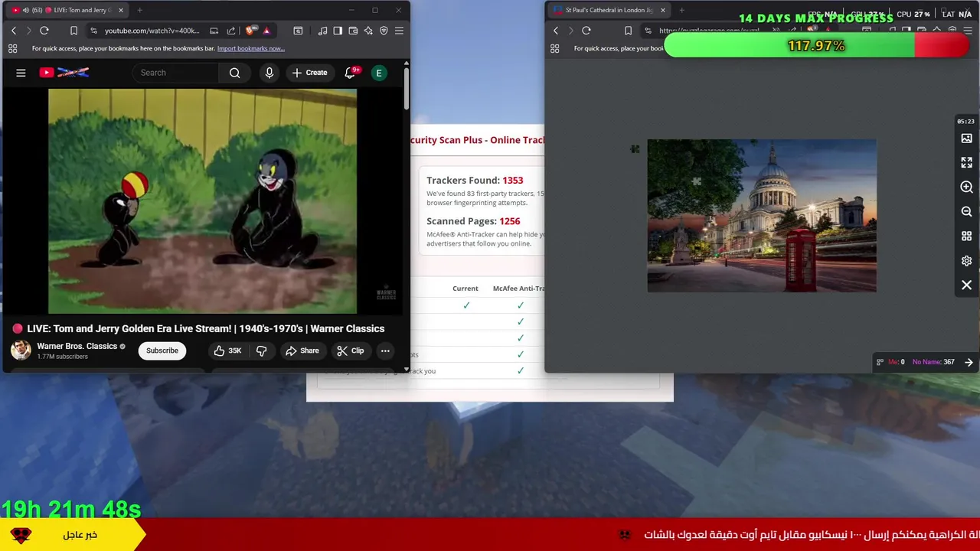The height and width of the screenshot is (551, 980).
Task: Open the music playlist icon in YouTube browser toolbar
Action: click(x=322, y=31)
